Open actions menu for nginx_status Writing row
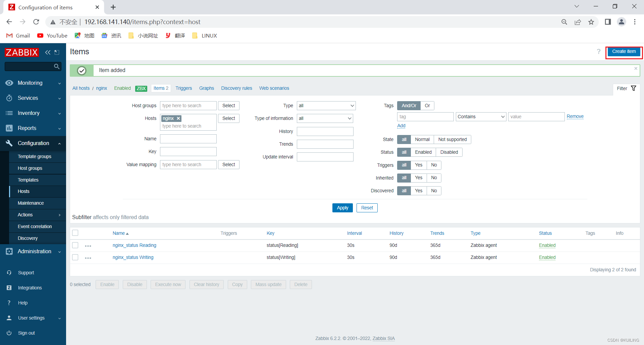This screenshot has height=345, width=644. (88, 258)
